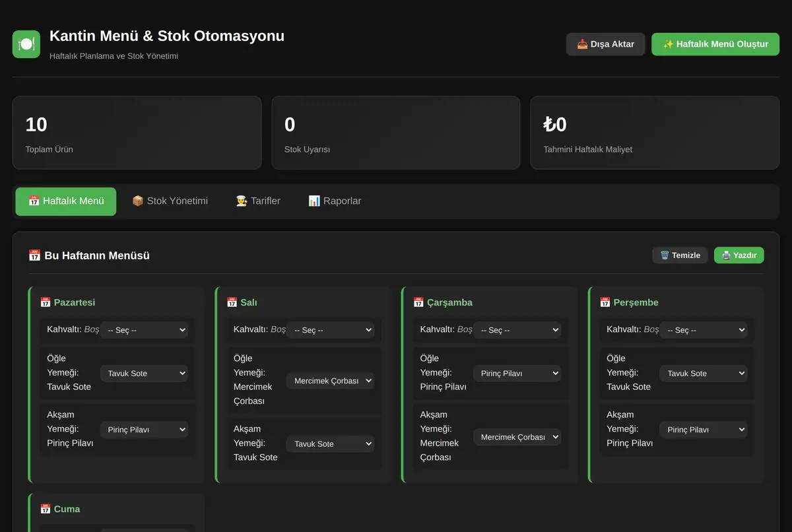
Task: Click the calendar icon beside Pazartesi
Action: pyautogui.click(x=46, y=302)
